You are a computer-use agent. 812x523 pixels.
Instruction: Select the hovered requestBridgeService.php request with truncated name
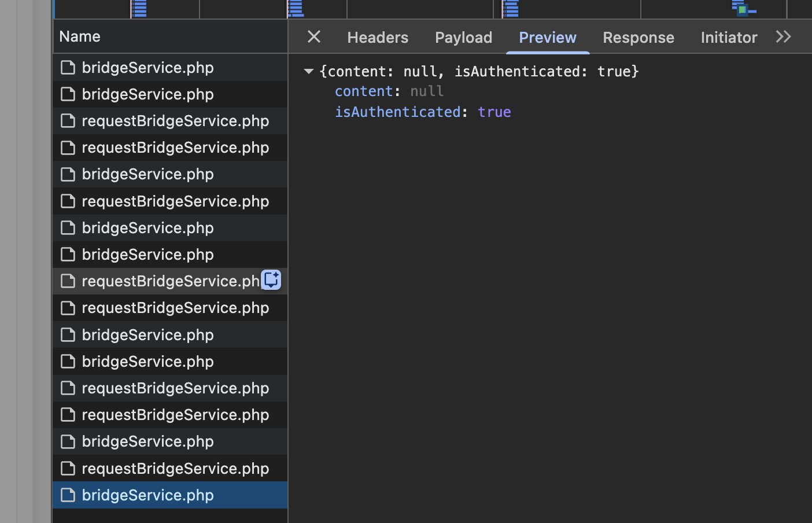tap(170, 281)
